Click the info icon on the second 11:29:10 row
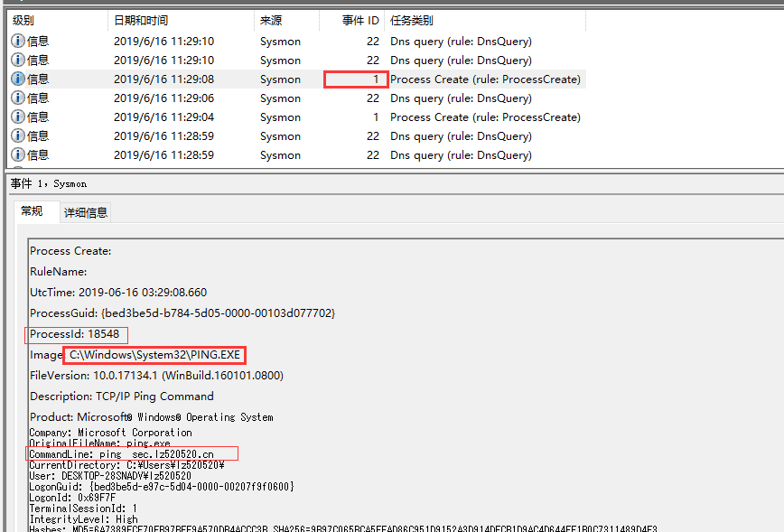The image size is (784, 532). pos(17,61)
